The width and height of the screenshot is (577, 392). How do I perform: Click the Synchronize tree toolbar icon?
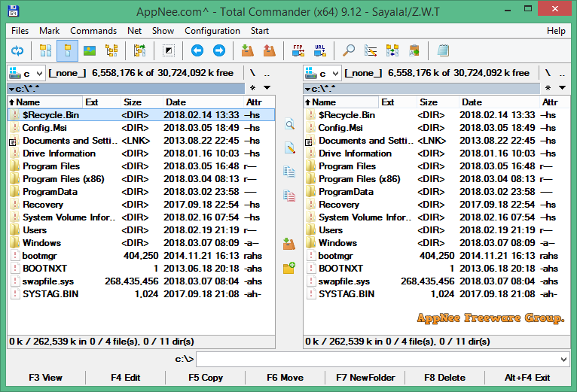point(140,50)
